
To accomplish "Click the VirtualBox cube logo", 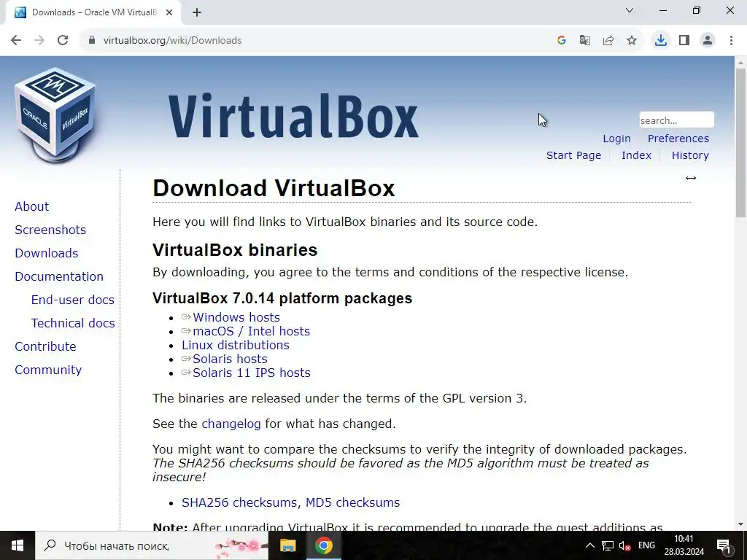I will [55, 116].
